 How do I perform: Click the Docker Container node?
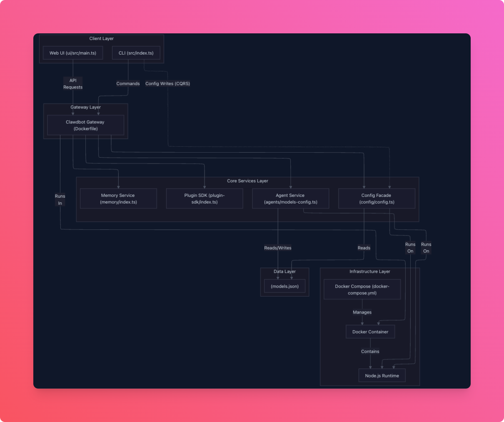coord(370,332)
